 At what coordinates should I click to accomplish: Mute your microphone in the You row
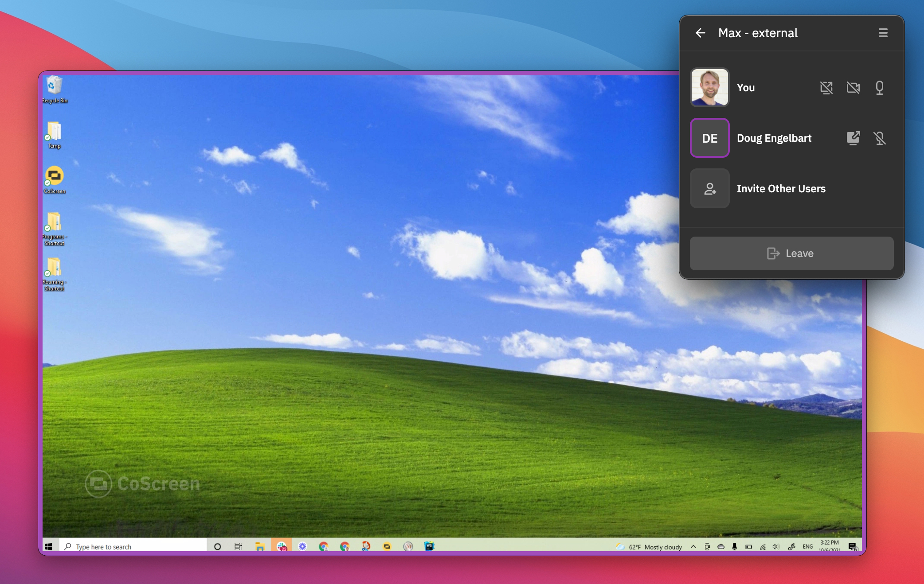tap(880, 88)
